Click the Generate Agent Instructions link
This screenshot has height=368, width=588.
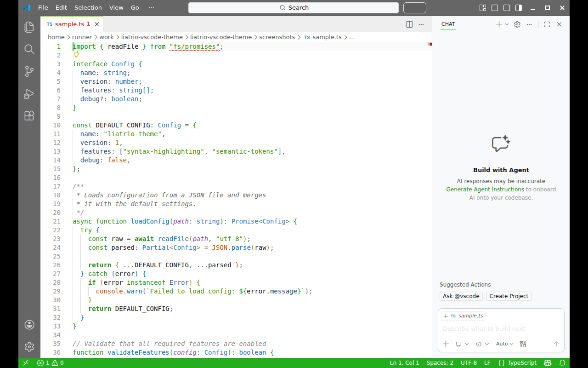484,189
